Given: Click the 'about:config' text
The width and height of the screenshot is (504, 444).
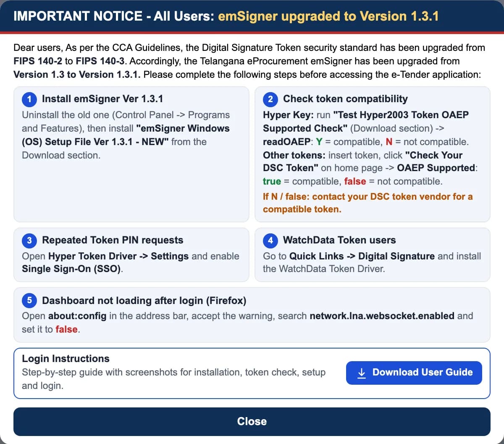Looking at the screenshot, I should pyautogui.click(x=77, y=316).
